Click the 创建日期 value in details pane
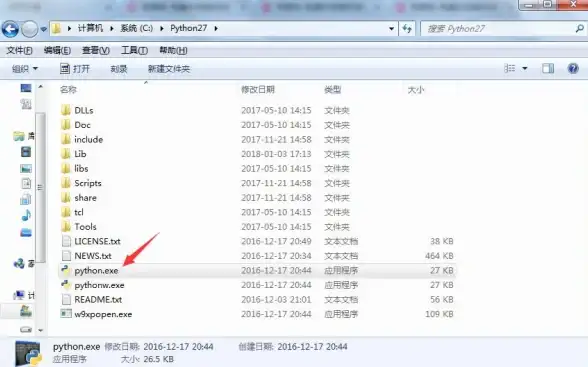Viewport: 588px width, 367px height. coord(312,347)
